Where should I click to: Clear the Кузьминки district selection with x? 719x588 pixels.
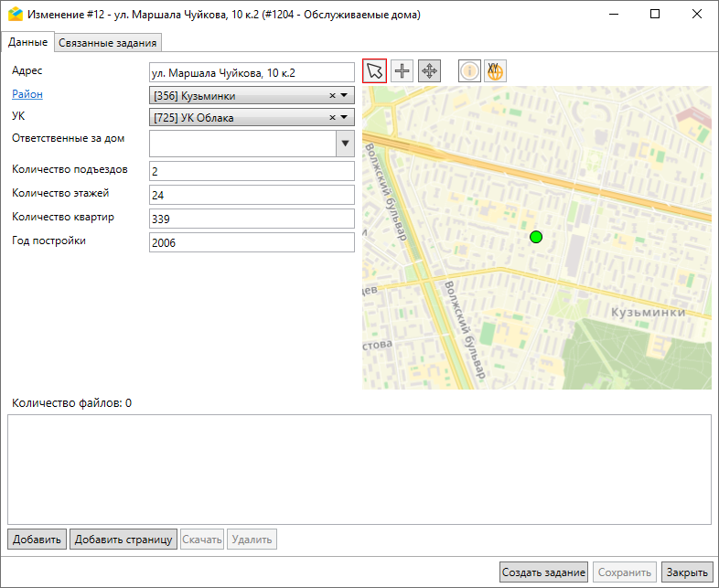coord(333,95)
